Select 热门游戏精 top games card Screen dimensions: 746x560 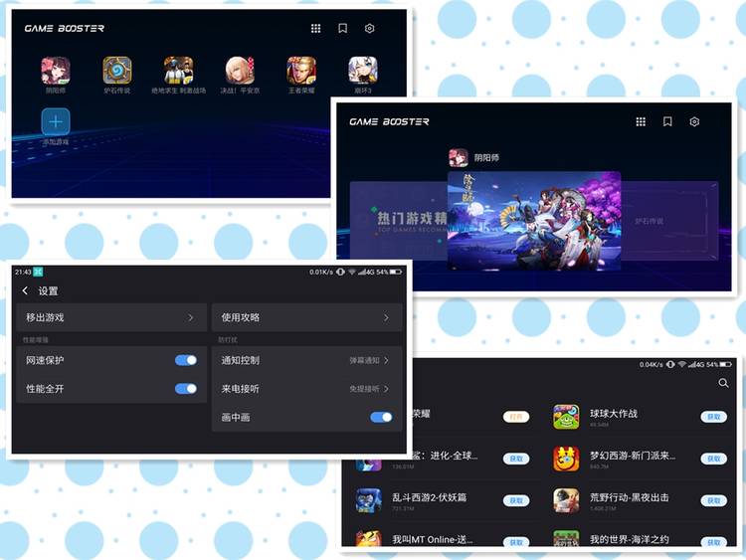pyautogui.click(x=399, y=221)
